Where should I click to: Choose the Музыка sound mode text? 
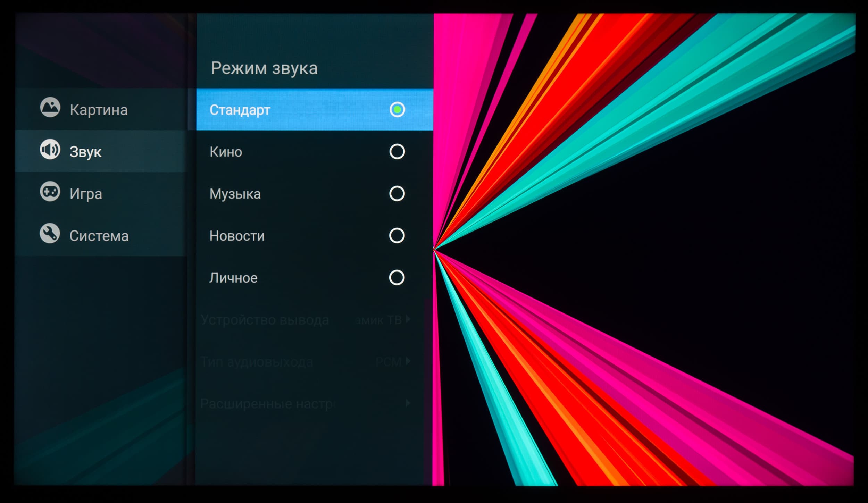pos(235,194)
